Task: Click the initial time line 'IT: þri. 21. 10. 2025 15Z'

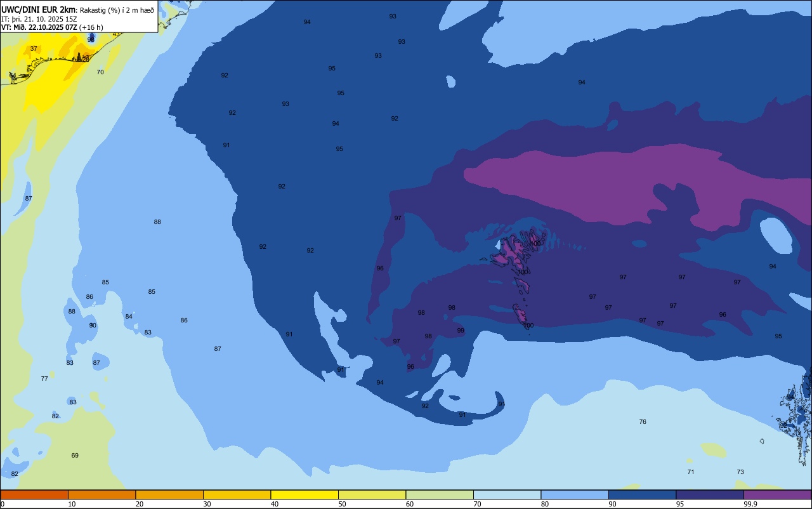Action: pos(39,20)
